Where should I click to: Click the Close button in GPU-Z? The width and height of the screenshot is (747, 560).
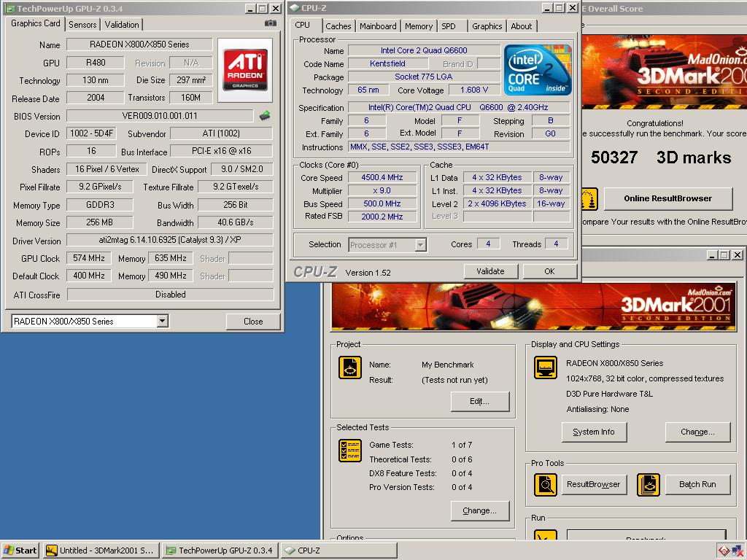pyautogui.click(x=253, y=322)
